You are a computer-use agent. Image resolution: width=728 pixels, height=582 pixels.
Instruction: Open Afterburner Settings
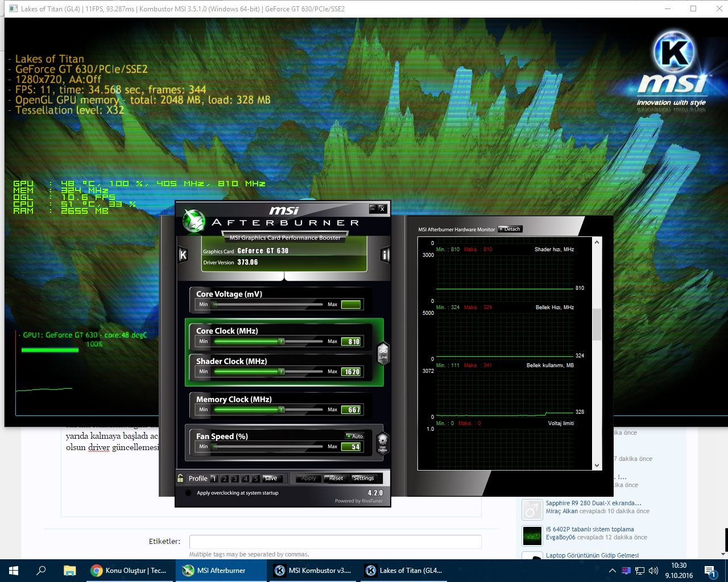(x=363, y=479)
